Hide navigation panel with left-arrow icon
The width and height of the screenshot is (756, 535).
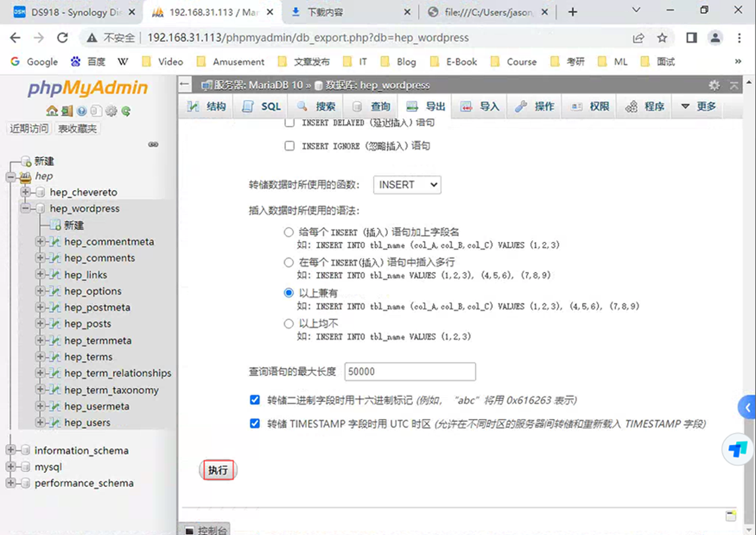click(184, 84)
